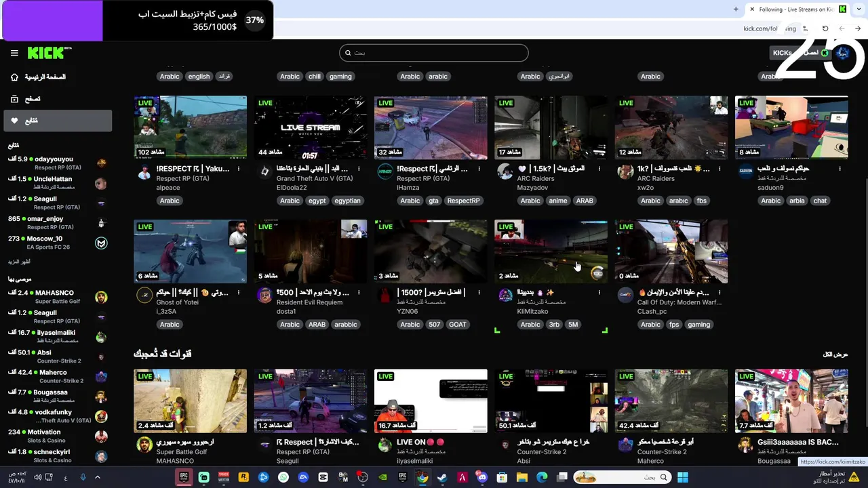The height and width of the screenshot is (488, 868).
Task: Reload the page using the browser refresh icon
Action: [825, 28]
